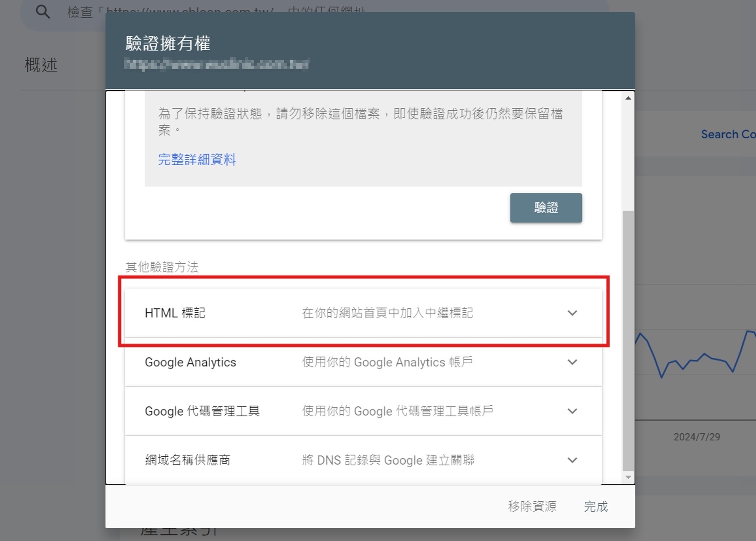756x541 pixels.
Task: Click the dialog scrollbar down arrow
Action: [628, 477]
